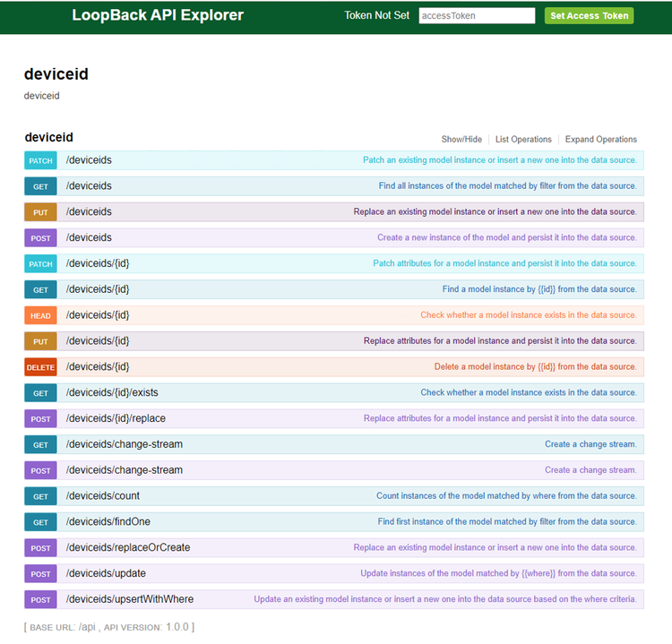
Task: Open the deviceid section heading
Action: (x=49, y=138)
